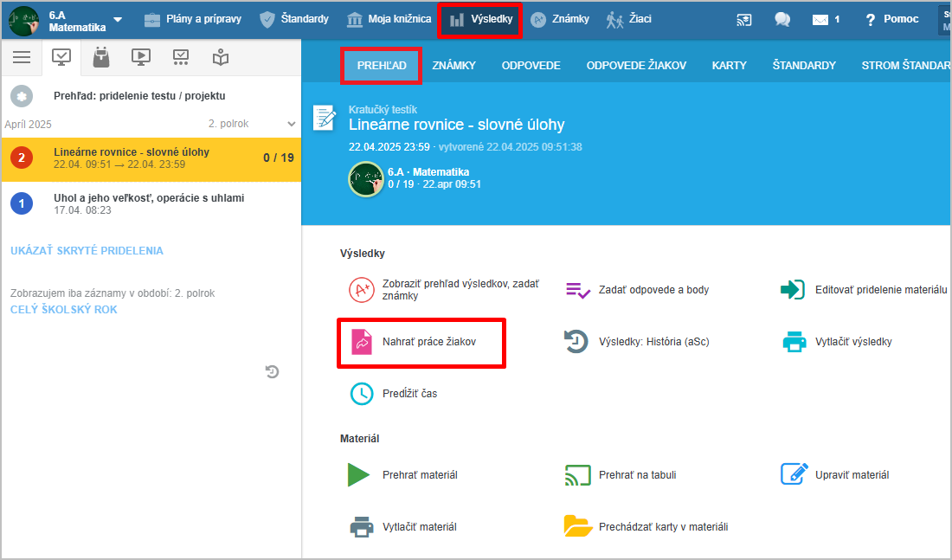952x560 pixels.
Task: Click the Nahrať práce žiakov upload icon
Action: pos(361,343)
